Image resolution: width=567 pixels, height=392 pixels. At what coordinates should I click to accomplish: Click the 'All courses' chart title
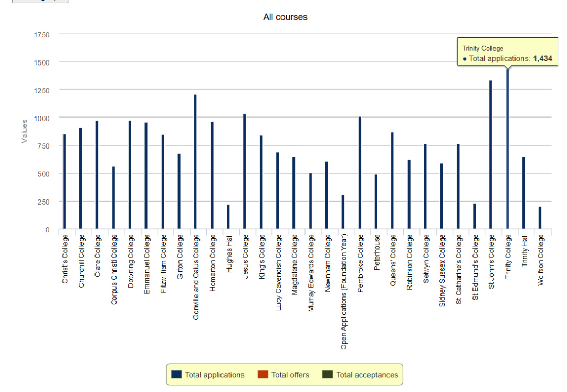[285, 17]
